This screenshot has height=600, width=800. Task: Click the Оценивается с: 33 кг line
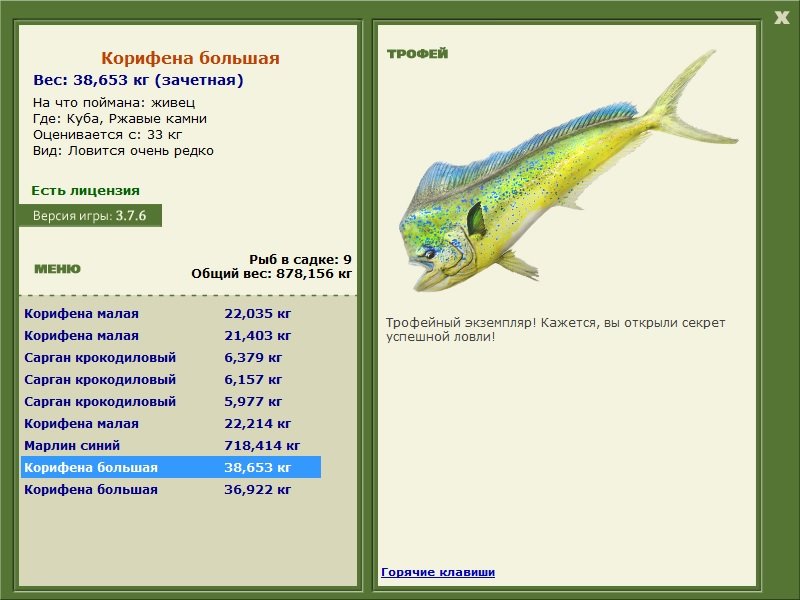pyautogui.click(x=107, y=135)
